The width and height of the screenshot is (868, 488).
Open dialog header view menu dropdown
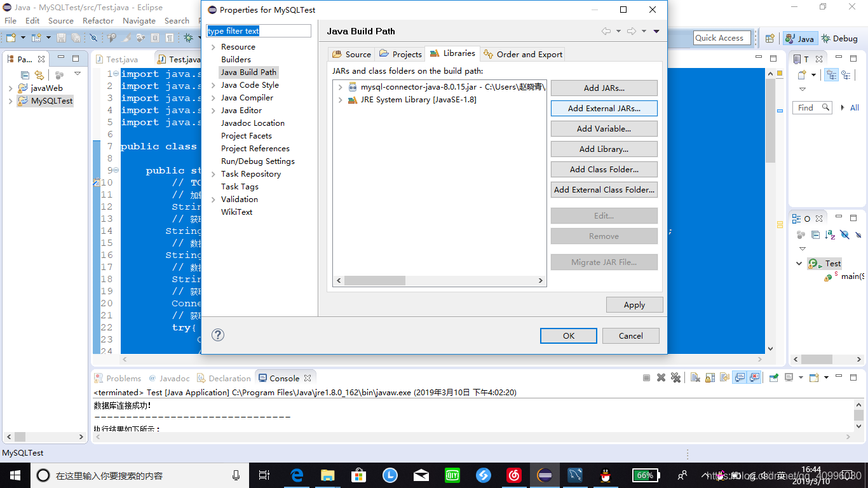click(x=656, y=31)
